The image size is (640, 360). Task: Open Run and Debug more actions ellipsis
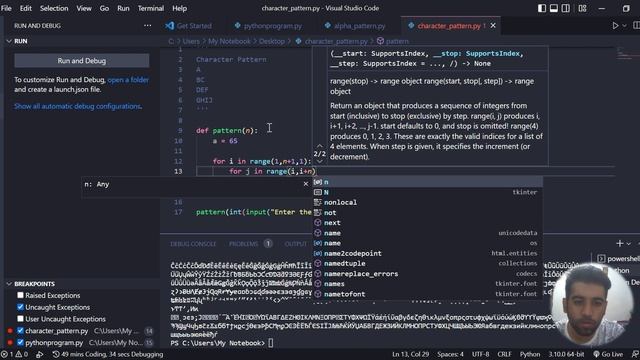pyautogui.click(x=147, y=26)
